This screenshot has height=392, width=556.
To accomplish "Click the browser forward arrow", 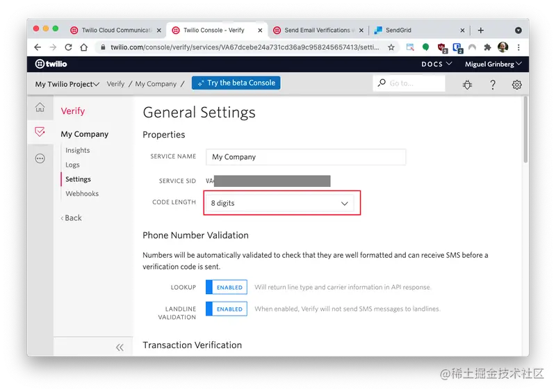I will tap(54, 47).
